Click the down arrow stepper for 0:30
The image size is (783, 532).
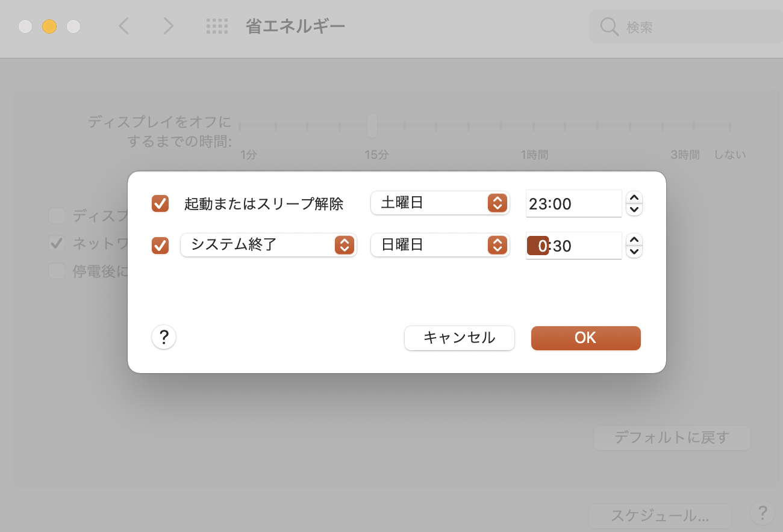pyautogui.click(x=634, y=252)
